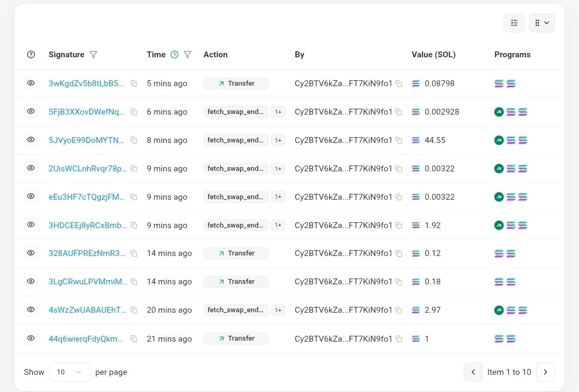Image resolution: width=579 pixels, height=392 pixels.
Task: Go to previous page arrow
Action: coord(473,372)
